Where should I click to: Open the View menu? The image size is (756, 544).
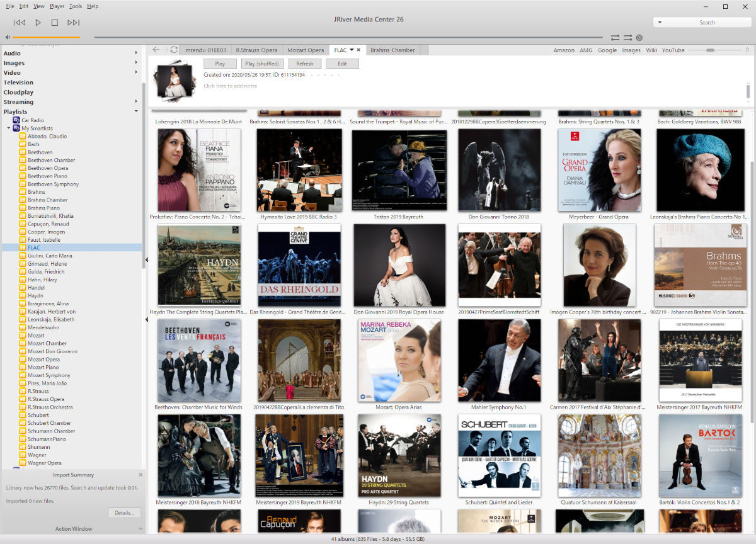click(39, 6)
